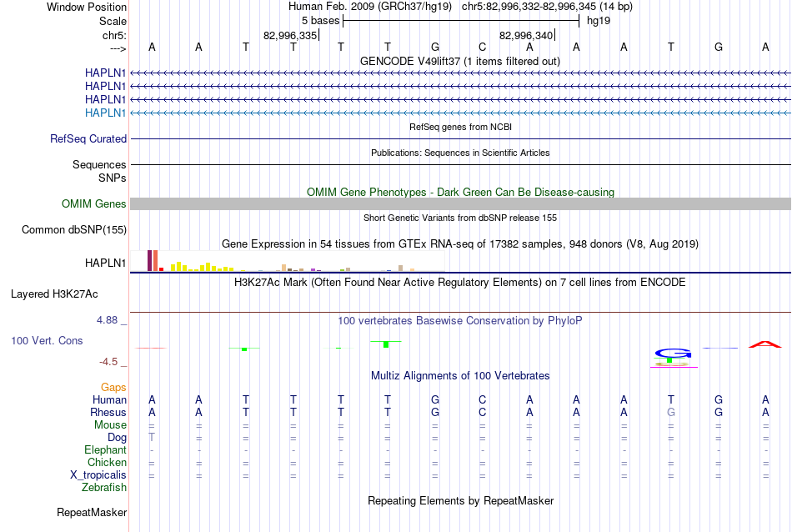Click the gray "T" mismatch in the Dog row
The image size is (792, 532).
coord(152,437)
